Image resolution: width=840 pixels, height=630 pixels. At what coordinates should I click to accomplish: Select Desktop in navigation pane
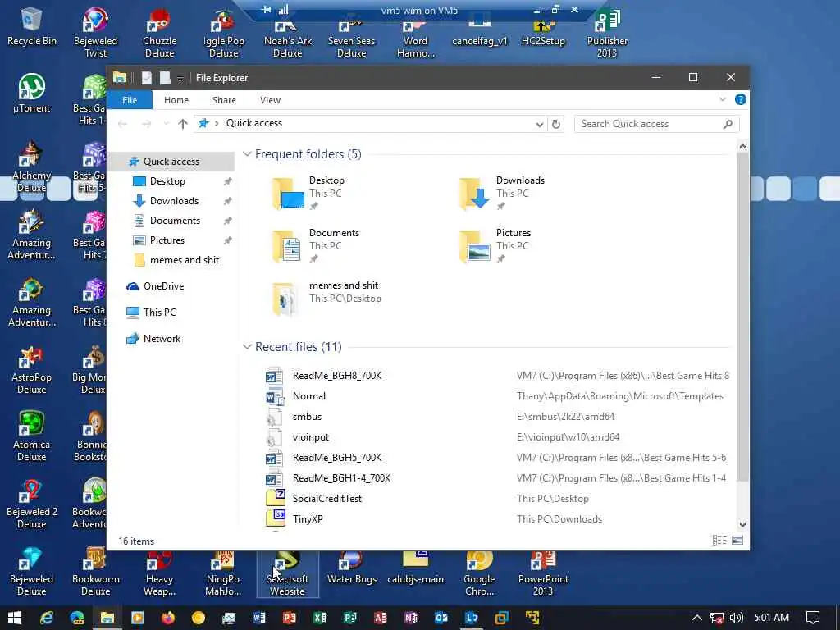pyautogui.click(x=167, y=181)
